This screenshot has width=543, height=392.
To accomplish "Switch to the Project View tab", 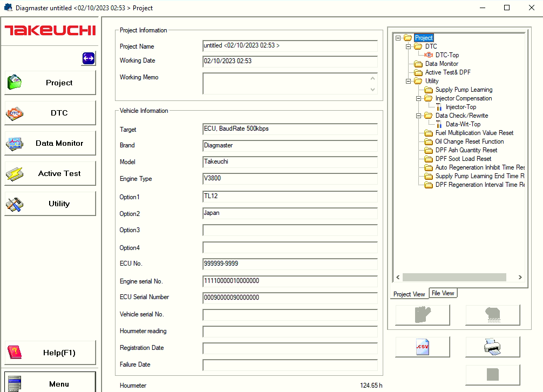I will [x=409, y=294].
